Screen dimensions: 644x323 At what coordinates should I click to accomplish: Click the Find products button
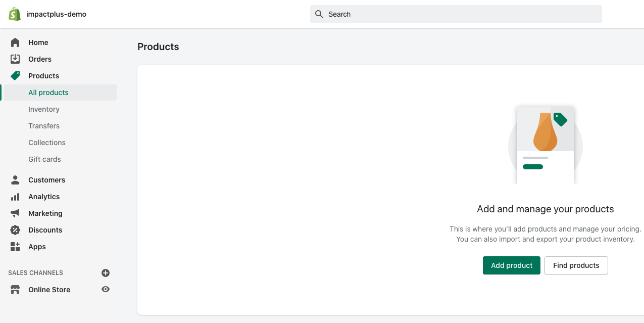pos(576,265)
